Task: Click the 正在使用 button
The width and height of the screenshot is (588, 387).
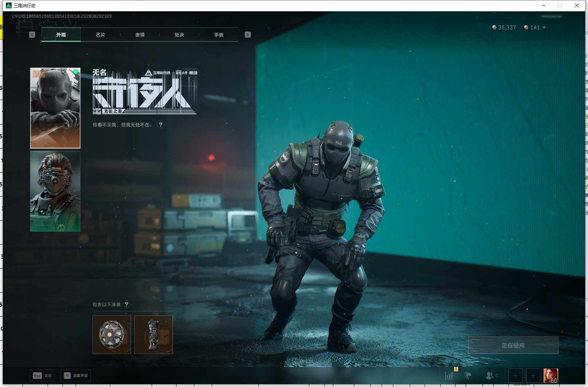Action: tap(513, 345)
